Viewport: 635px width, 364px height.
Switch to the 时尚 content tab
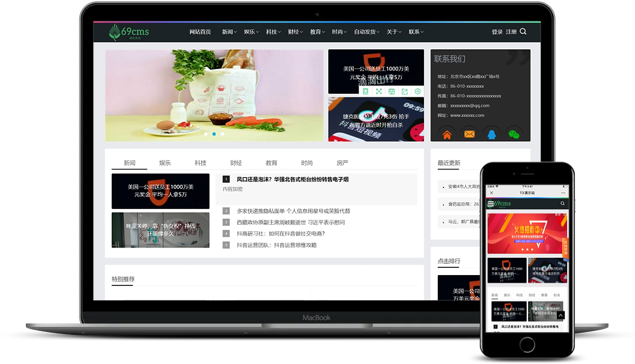tap(307, 163)
